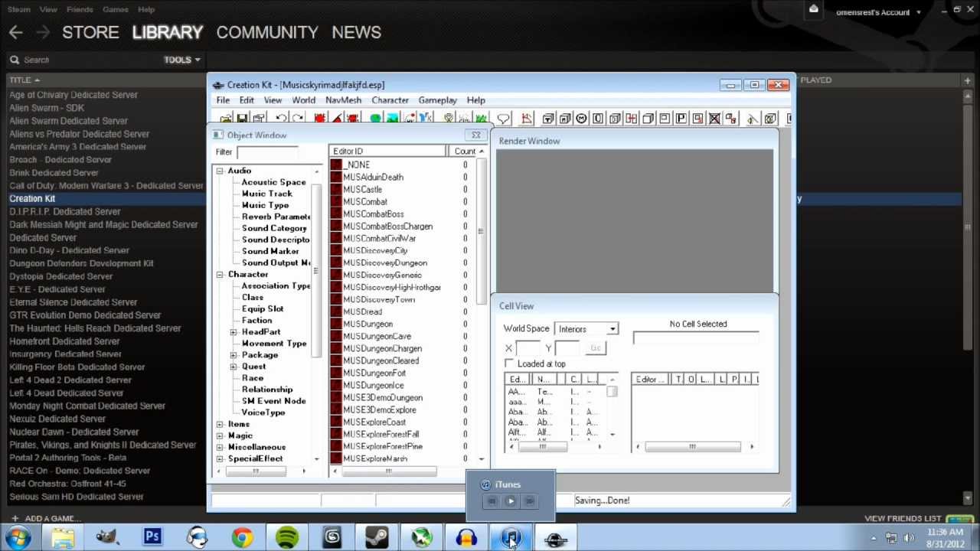Open the GIMP icon on the taskbar
980x551 pixels.
[x=108, y=538]
